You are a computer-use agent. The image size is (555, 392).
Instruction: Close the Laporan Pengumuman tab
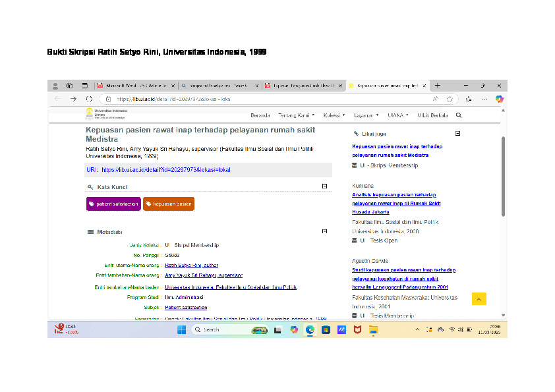point(341,86)
